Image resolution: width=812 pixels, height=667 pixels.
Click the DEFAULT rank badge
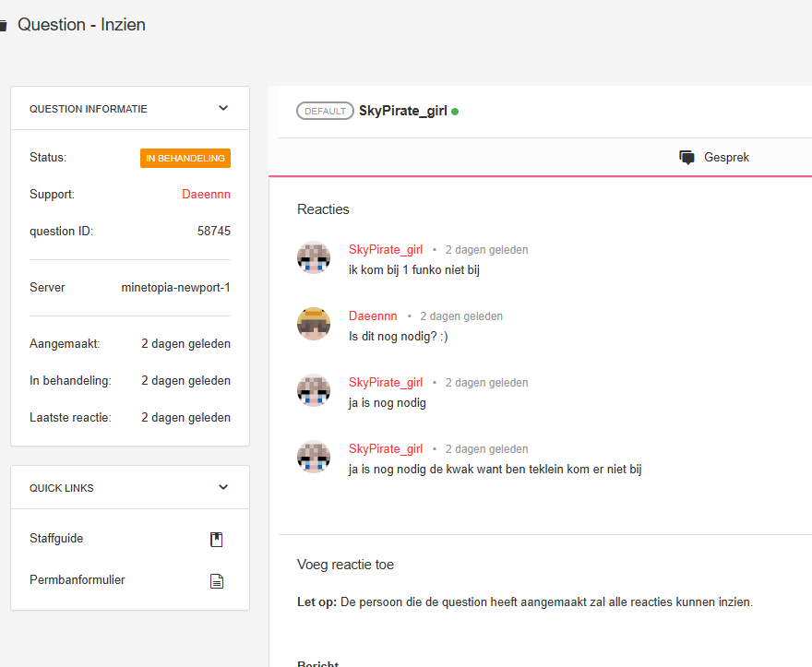[325, 111]
